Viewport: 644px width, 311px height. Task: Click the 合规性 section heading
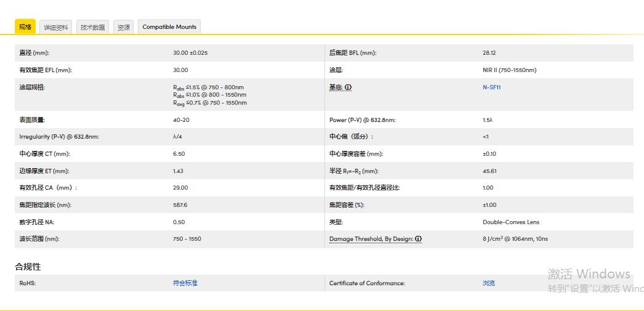(x=28, y=267)
